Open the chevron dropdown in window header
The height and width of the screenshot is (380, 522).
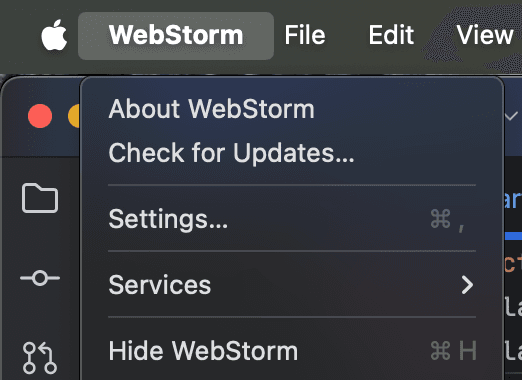[x=511, y=116]
